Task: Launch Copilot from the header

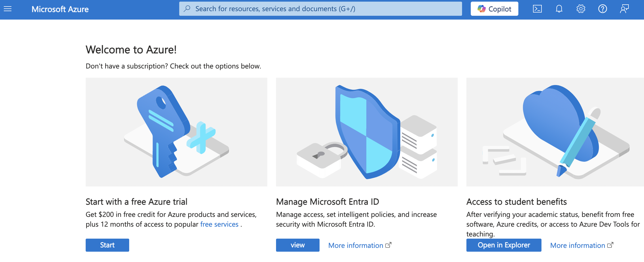Action: [x=494, y=9]
